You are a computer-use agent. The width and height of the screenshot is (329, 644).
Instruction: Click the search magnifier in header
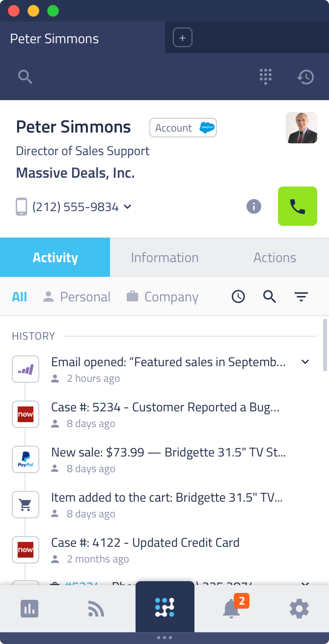point(25,77)
